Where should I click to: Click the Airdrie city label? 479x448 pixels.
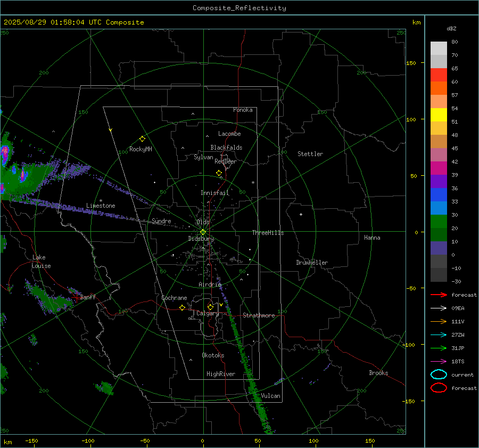(x=210, y=284)
